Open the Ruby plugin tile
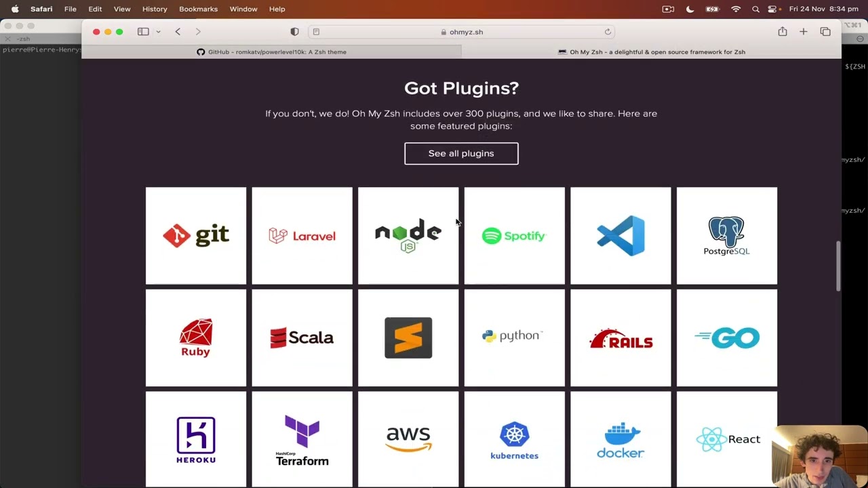 196,338
